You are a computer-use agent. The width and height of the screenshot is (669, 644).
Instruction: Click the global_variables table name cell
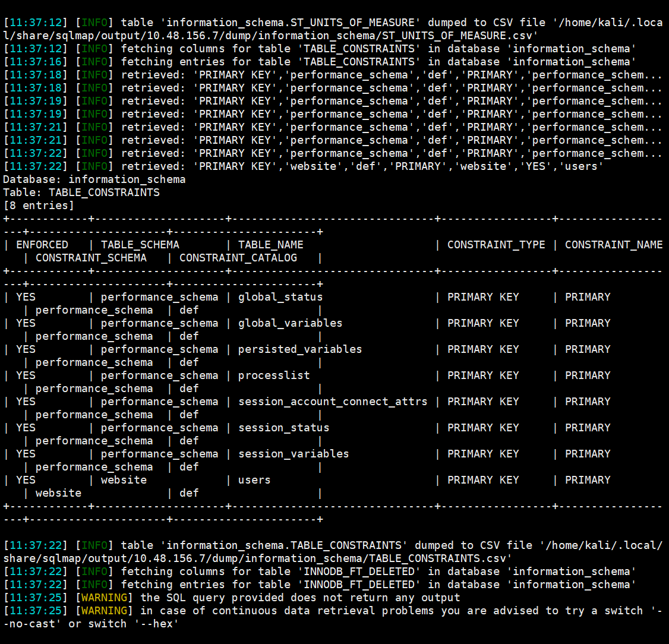(290, 323)
